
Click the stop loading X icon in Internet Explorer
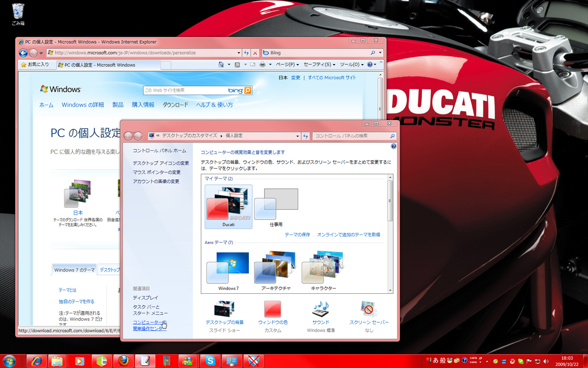click(255, 53)
